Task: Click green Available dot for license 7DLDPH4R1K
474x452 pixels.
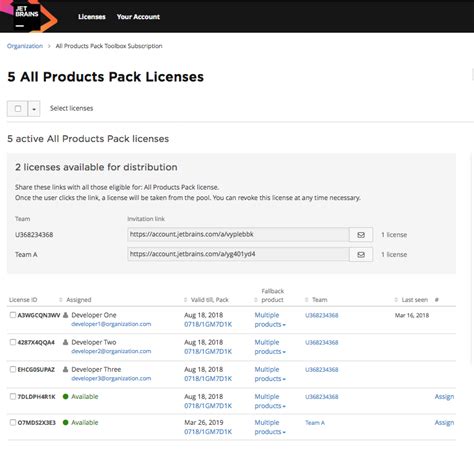Action: point(66,397)
